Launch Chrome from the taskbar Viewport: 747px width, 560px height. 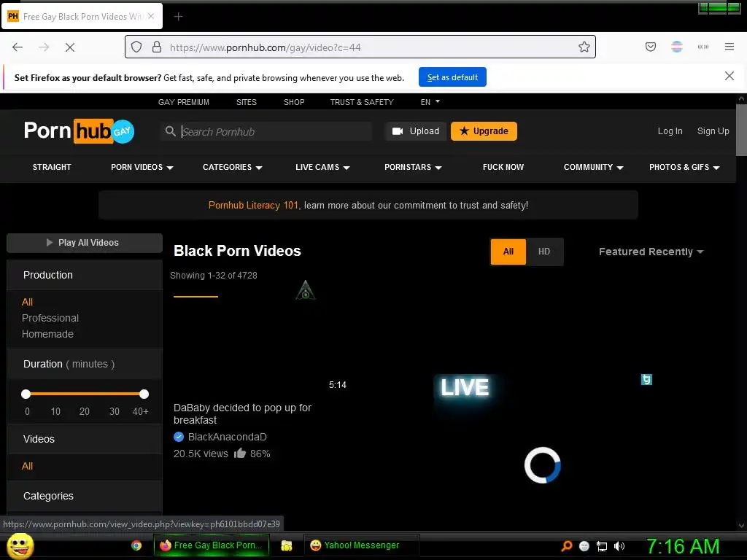pyautogui.click(x=136, y=545)
